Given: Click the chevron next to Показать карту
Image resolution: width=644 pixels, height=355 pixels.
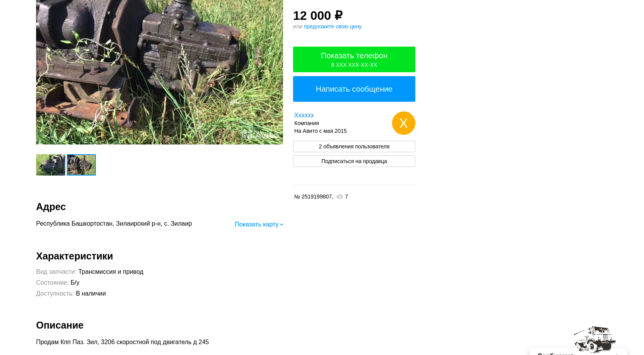Looking at the screenshot, I should pyautogui.click(x=281, y=224).
